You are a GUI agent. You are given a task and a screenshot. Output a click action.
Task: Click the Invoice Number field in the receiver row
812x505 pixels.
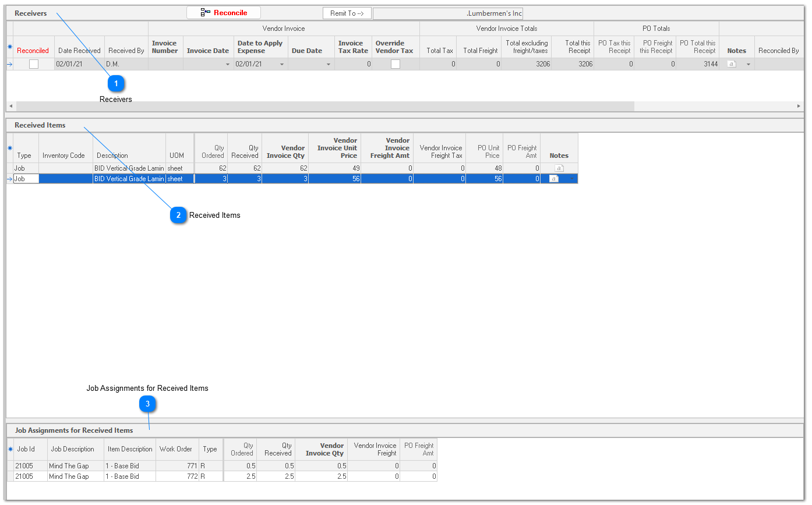(x=165, y=64)
